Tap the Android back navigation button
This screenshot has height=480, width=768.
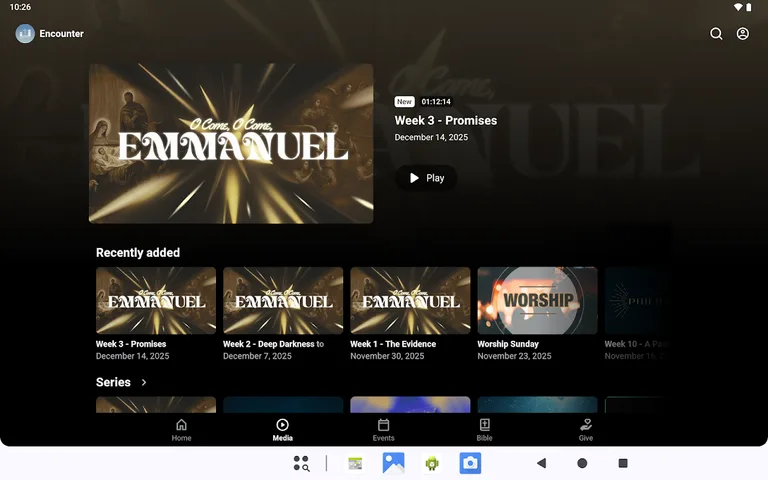(541, 463)
